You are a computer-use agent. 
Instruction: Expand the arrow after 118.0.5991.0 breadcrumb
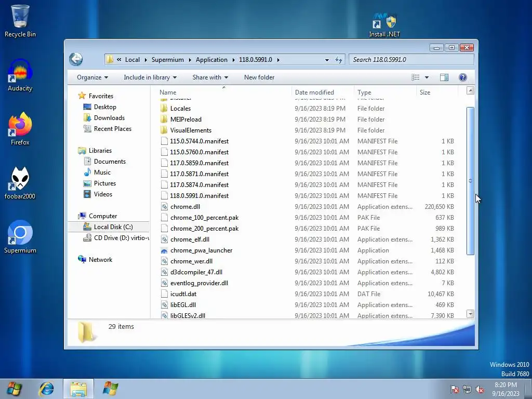(x=278, y=60)
